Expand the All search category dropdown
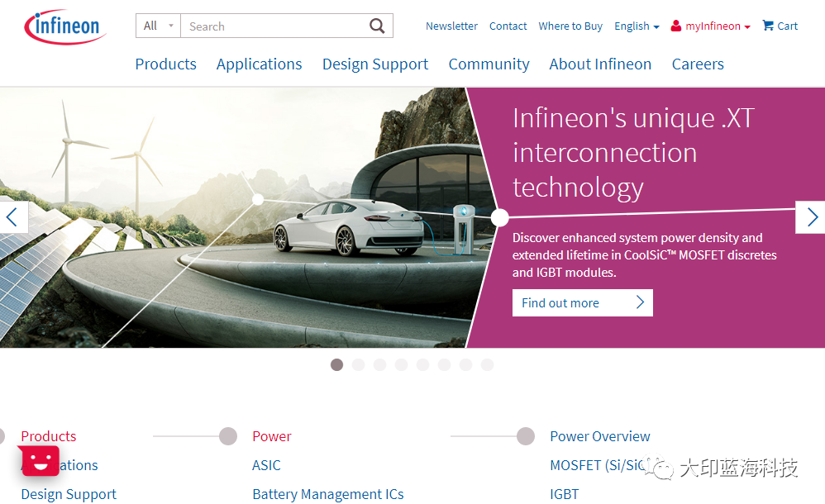 point(159,26)
